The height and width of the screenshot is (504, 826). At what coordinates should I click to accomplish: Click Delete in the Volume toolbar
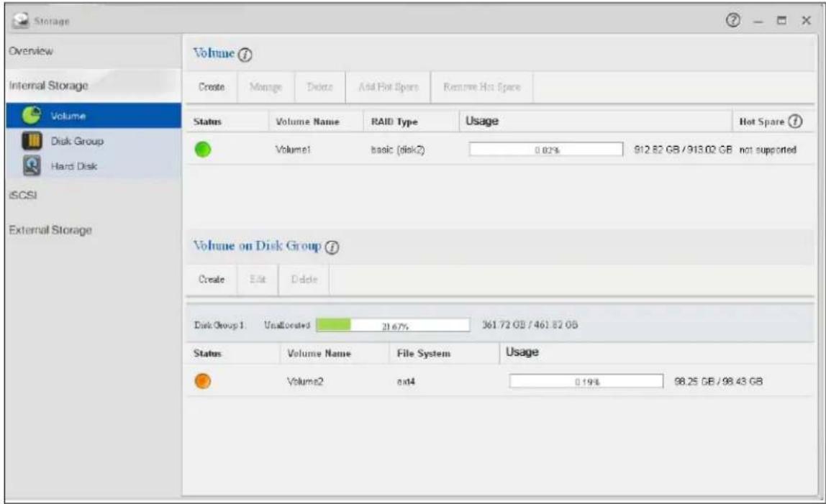[x=319, y=87]
